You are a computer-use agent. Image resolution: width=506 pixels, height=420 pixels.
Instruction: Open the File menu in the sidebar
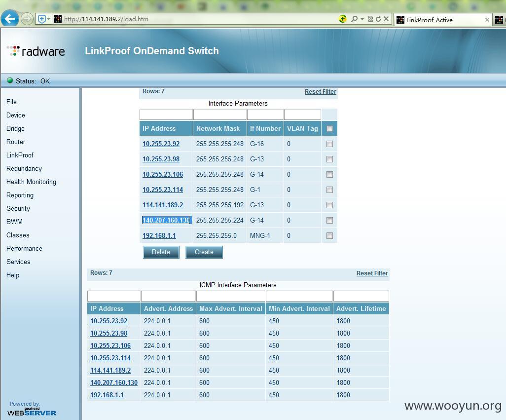pyautogui.click(x=11, y=102)
